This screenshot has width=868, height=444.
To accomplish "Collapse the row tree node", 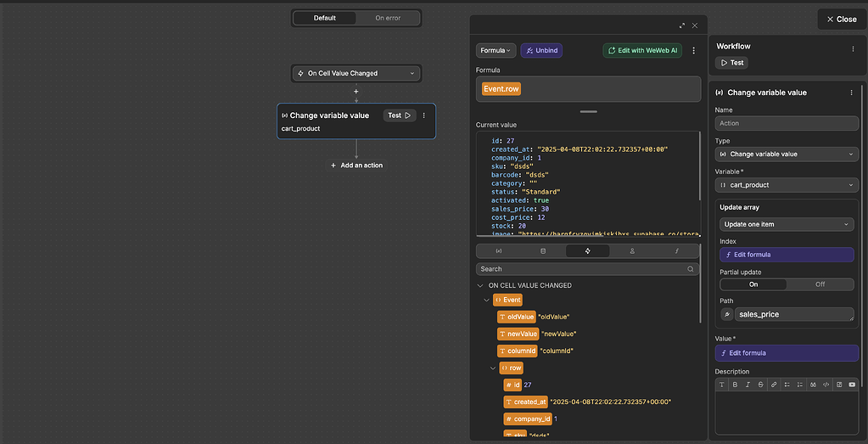I will pos(494,368).
